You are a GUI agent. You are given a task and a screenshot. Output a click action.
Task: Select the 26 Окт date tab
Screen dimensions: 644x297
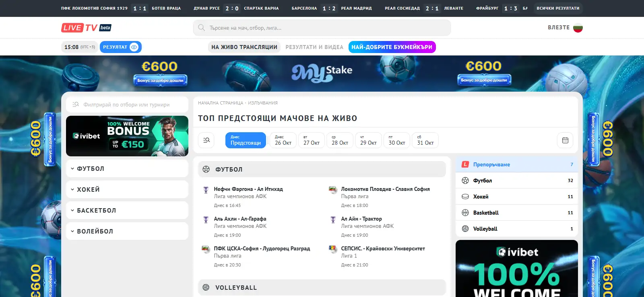(283, 140)
